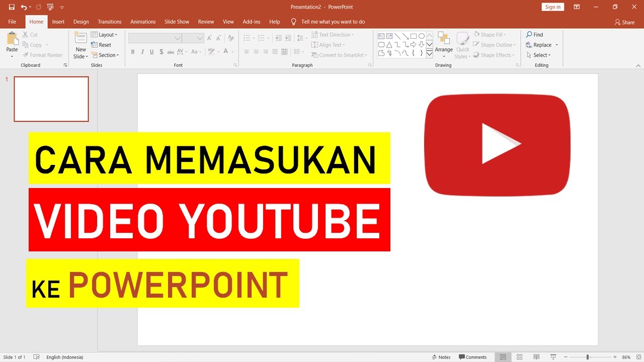Open the font size combo box
Image resolution: width=644 pixels, height=362 pixels.
[193, 38]
